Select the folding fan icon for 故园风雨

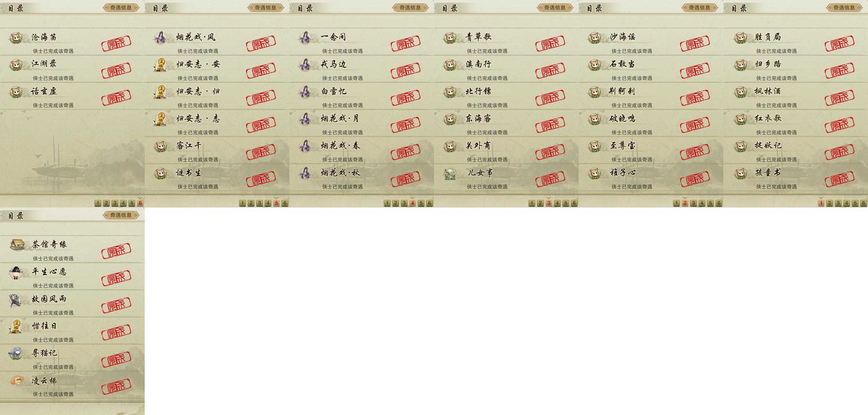(15, 300)
